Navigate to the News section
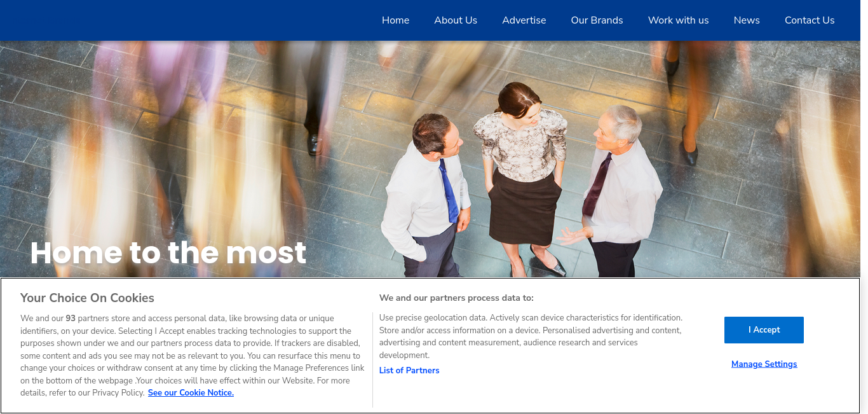Image resolution: width=868 pixels, height=414 pixels. pos(747,20)
